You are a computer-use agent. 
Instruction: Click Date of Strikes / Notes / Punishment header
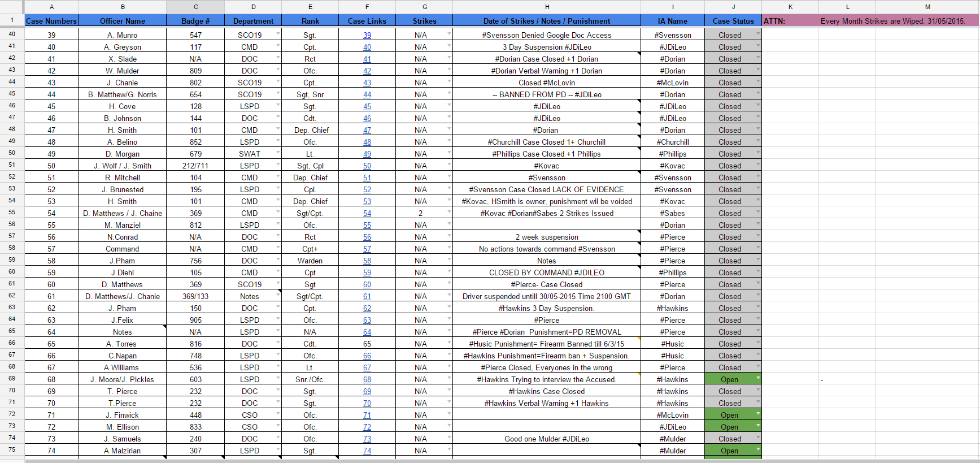(x=547, y=21)
